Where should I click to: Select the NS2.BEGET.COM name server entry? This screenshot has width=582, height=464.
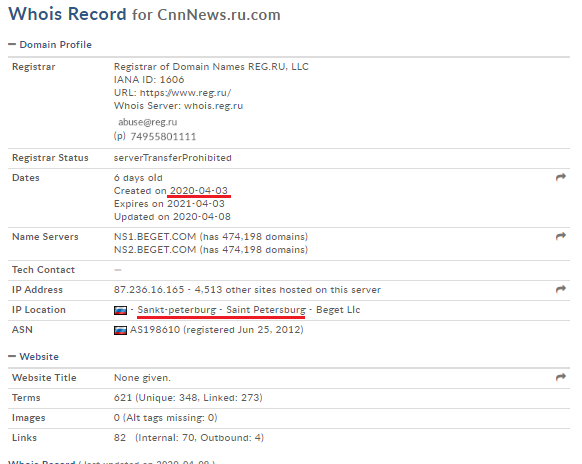click(155, 250)
